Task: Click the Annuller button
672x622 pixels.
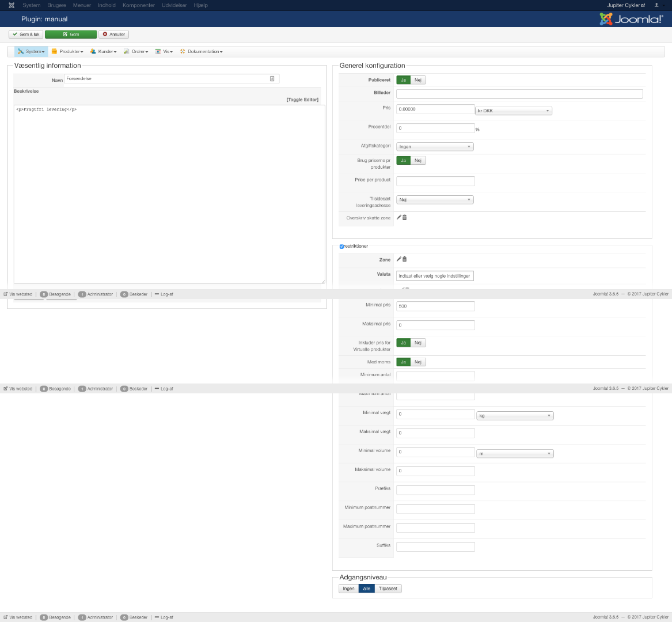Action: [113, 35]
